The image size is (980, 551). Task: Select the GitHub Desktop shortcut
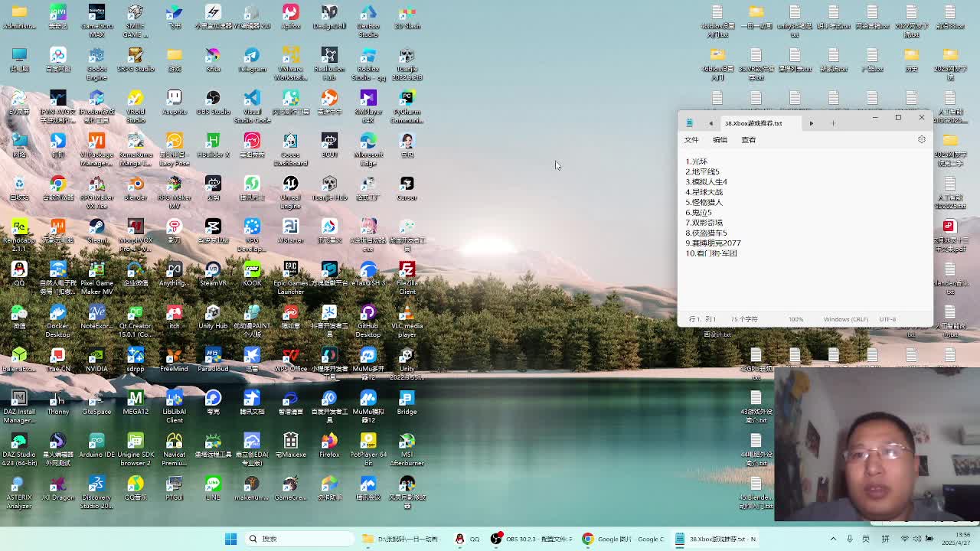coord(367,313)
